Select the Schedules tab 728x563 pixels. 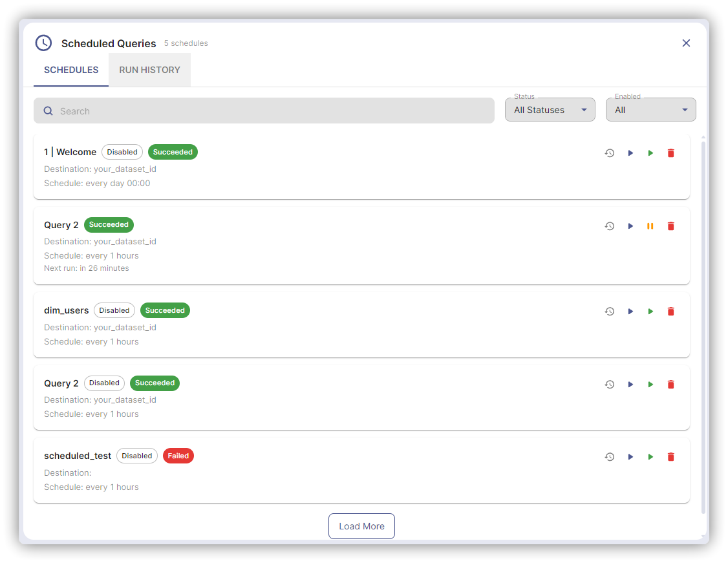(x=71, y=70)
